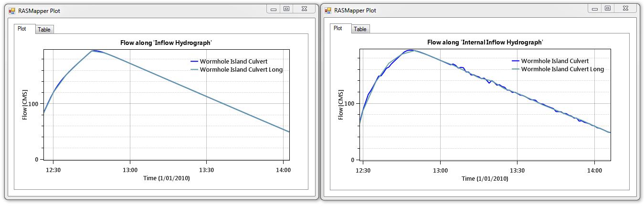This screenshot has height=207, width=644.
Task: Click the 13:30 time tick in left plot
Action: [x=206, y=170]
